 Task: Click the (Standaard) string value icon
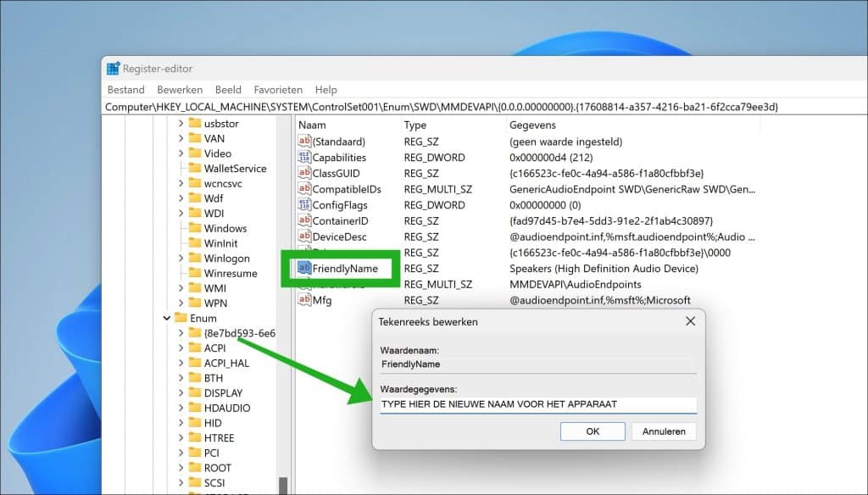click(304, 142)
